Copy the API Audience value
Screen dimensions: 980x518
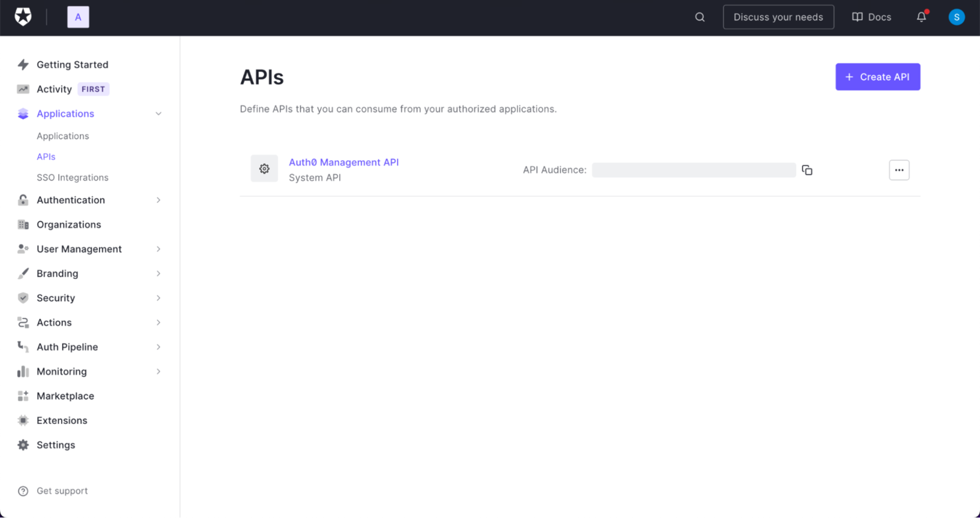807,170
